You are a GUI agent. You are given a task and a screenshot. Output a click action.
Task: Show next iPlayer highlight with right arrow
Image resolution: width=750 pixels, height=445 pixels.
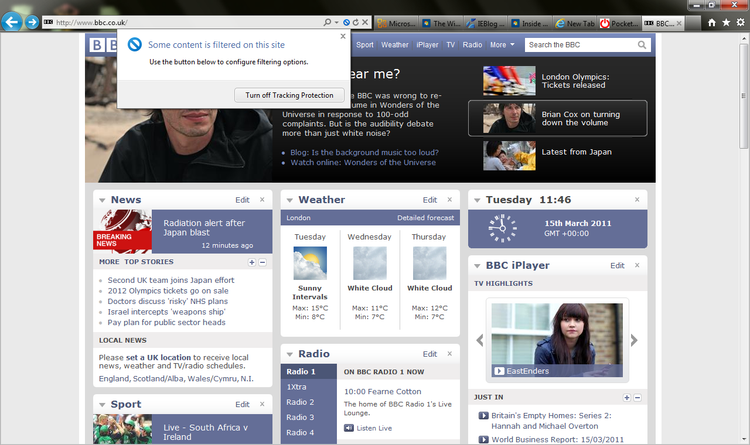[634, 340]
